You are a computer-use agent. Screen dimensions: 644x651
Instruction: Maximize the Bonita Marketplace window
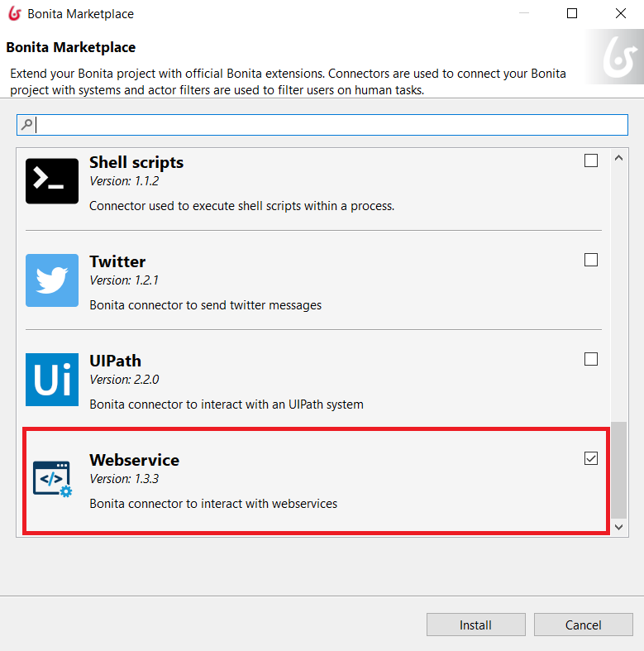click(x=572, y=13)
